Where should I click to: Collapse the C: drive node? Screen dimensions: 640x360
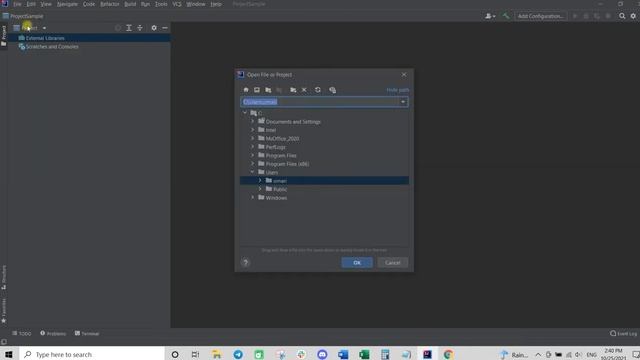pyautogui.click(x=245, y=113)
